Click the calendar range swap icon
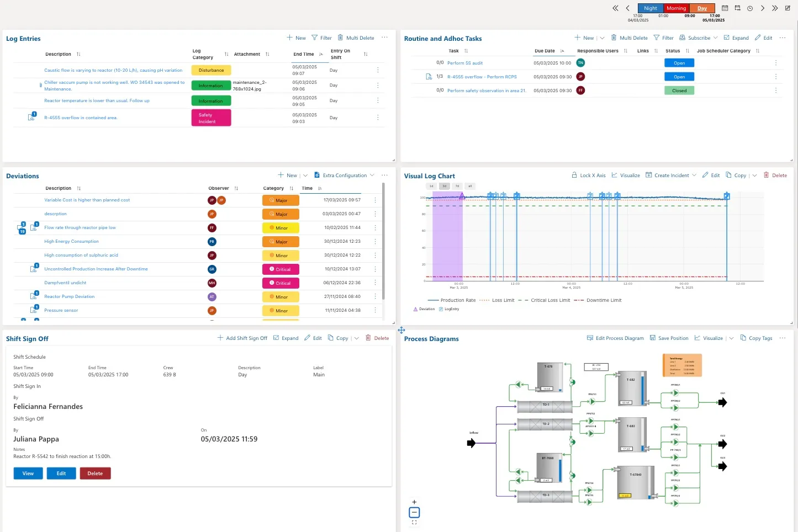Viewport: 798px width, 532px height. click(737, 8)
